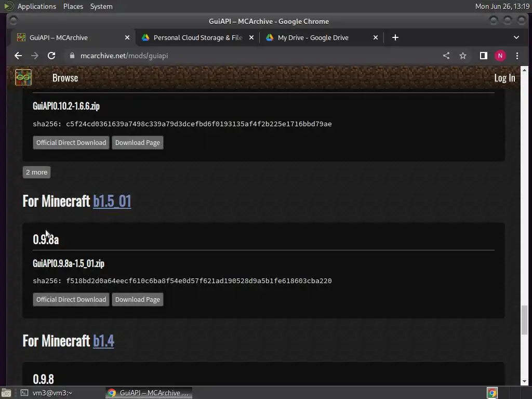This screenshot has height=399, width=532.
Task: Open the Chrome three-dot menu
Action: 517,56
